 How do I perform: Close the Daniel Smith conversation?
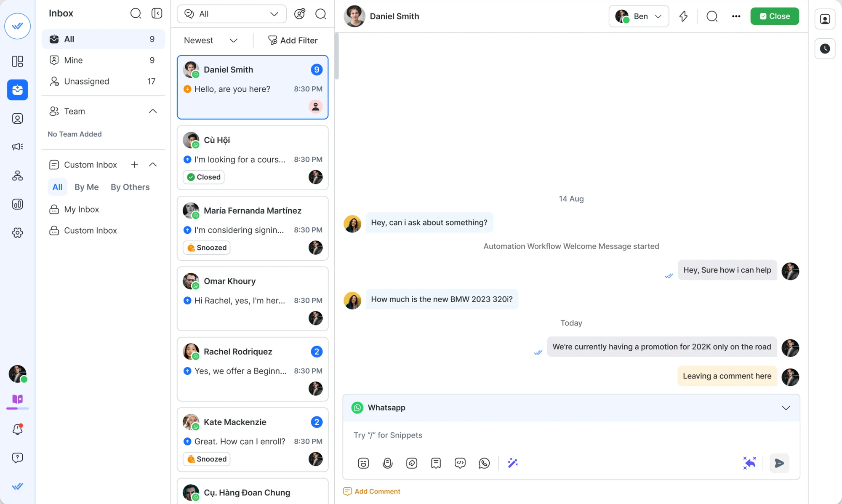pyautogui.click(x=774, y=16)
